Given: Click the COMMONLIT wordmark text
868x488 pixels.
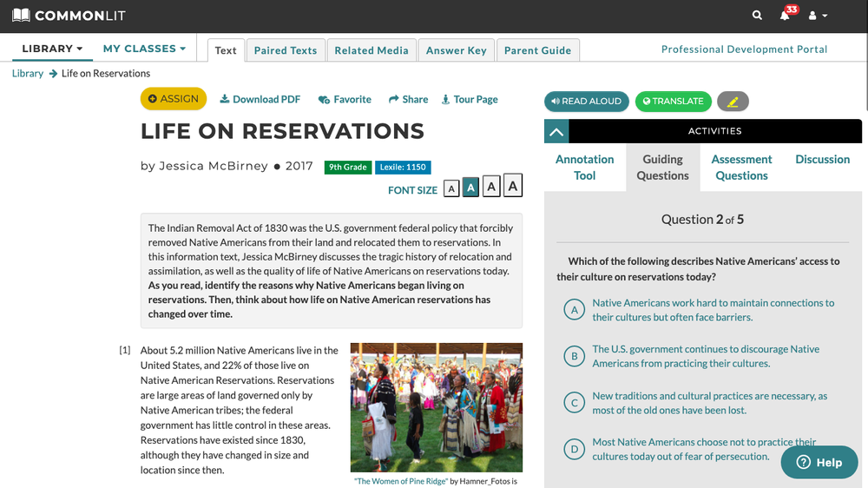Looking at the screenshot, I should click(x=80, y=16).
